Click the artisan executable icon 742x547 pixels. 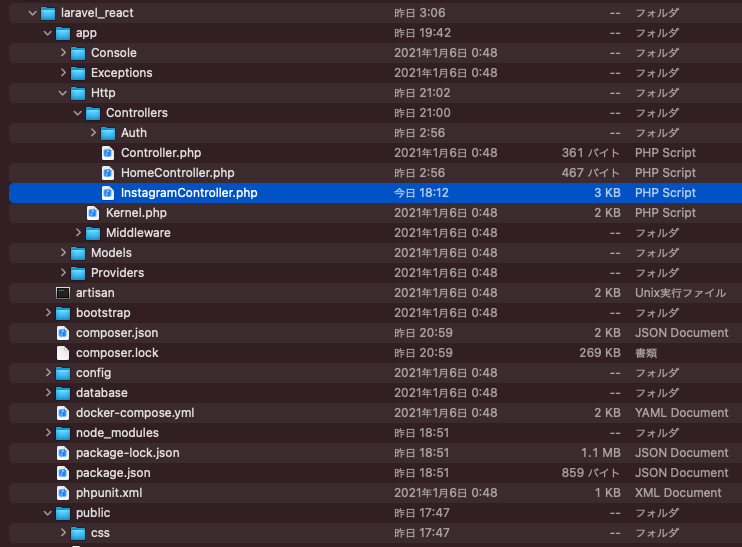pos(63,293)
